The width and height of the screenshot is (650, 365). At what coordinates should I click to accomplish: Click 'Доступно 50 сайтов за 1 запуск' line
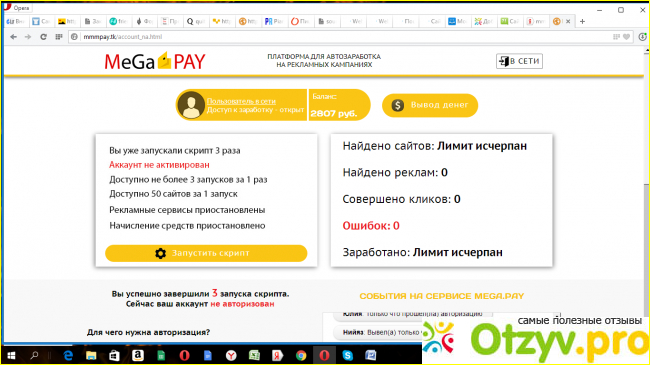coord(173,194)
